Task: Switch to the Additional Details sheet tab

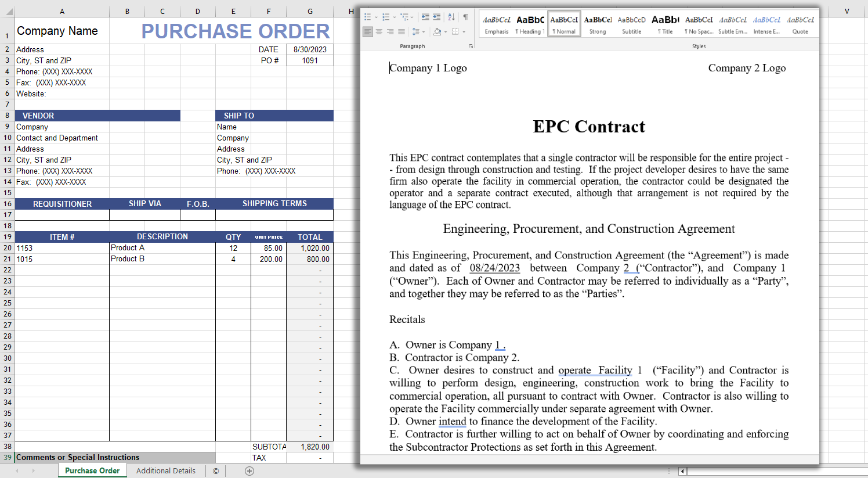Action: coord(166,470)
